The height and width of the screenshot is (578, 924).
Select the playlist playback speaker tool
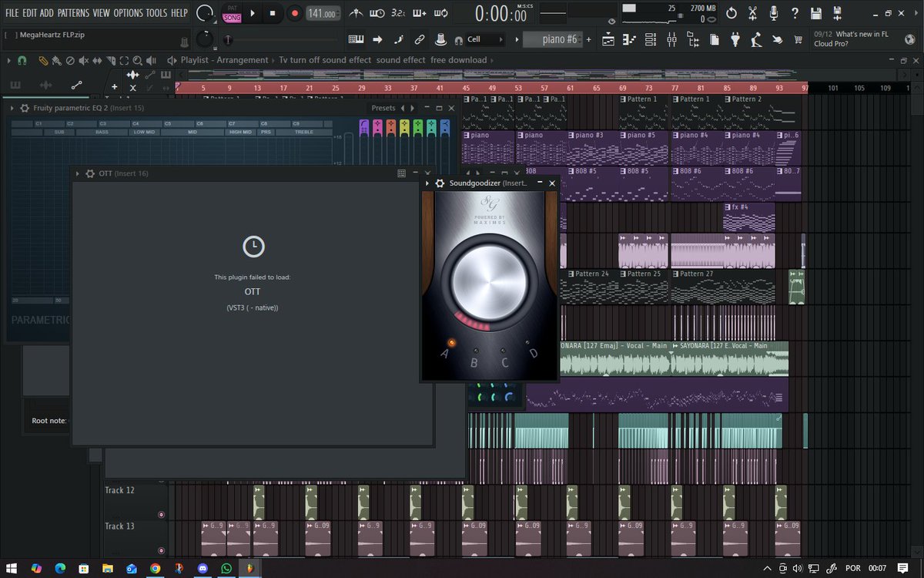pos(150,60)
